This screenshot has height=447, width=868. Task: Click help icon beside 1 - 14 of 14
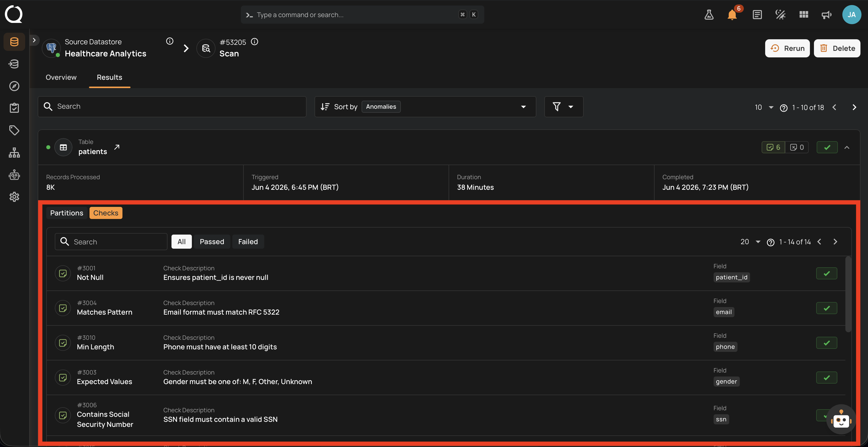(771, 242)
